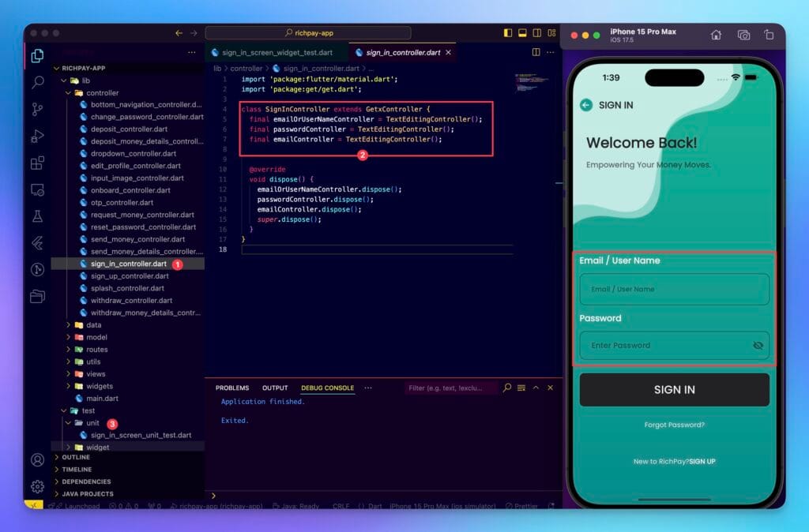This screenshot has height=532, width=809.
Task: Toggle password visibility eye icon
Action: [x=758, y=346]
